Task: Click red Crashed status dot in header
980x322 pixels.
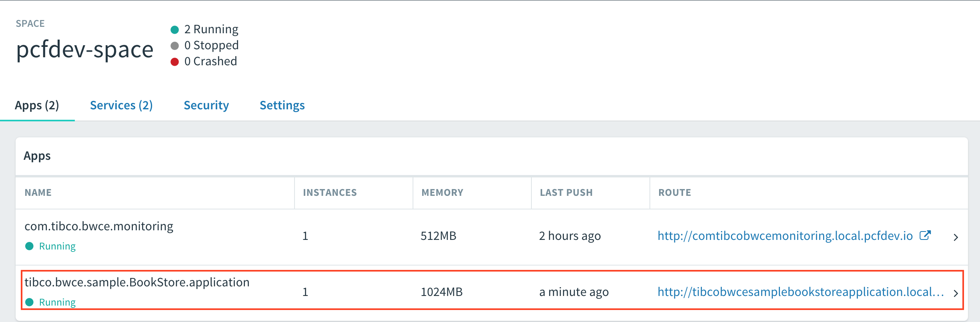Action: point(174,62)
